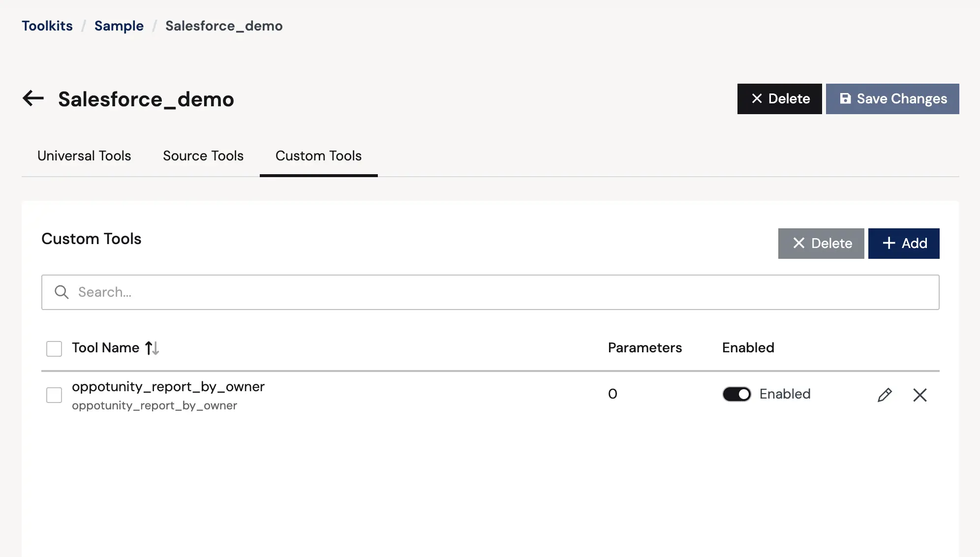Open the Source Tools tab
The width and height of the screenshot is (980, 557).
[x=203, y=156]
